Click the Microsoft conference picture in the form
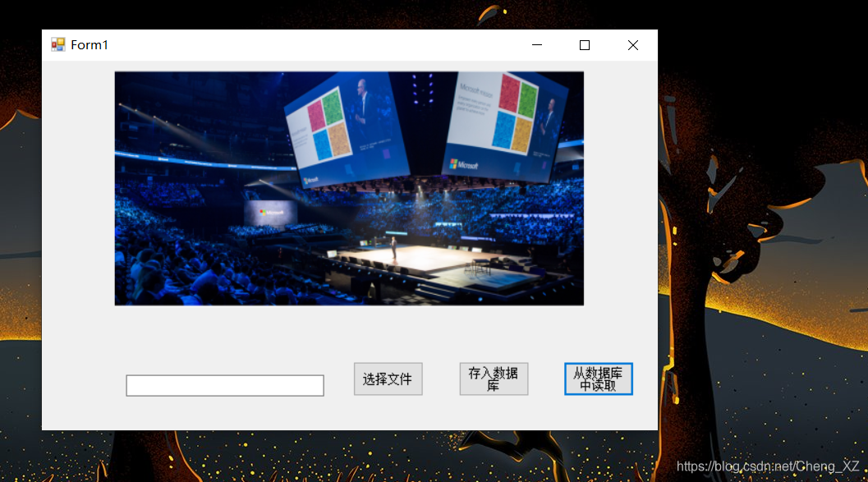 pyautogui.click(x=349, y=188)
